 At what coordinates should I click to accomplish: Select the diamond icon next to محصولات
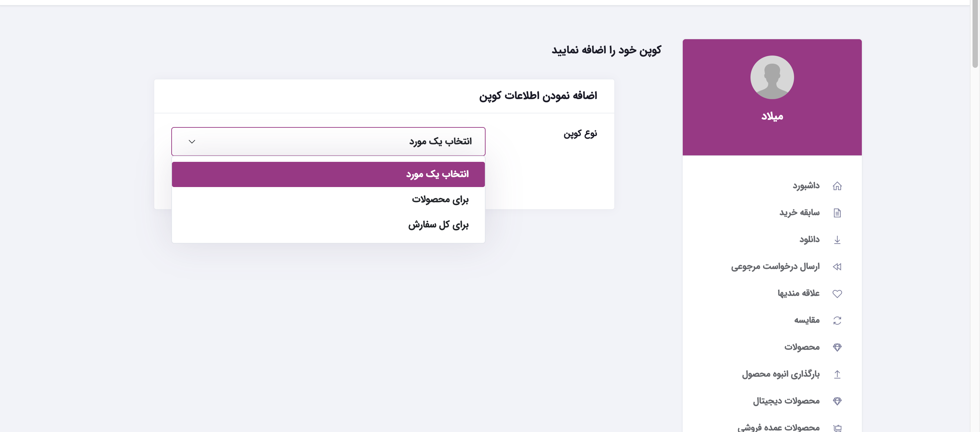pos(837,347)
